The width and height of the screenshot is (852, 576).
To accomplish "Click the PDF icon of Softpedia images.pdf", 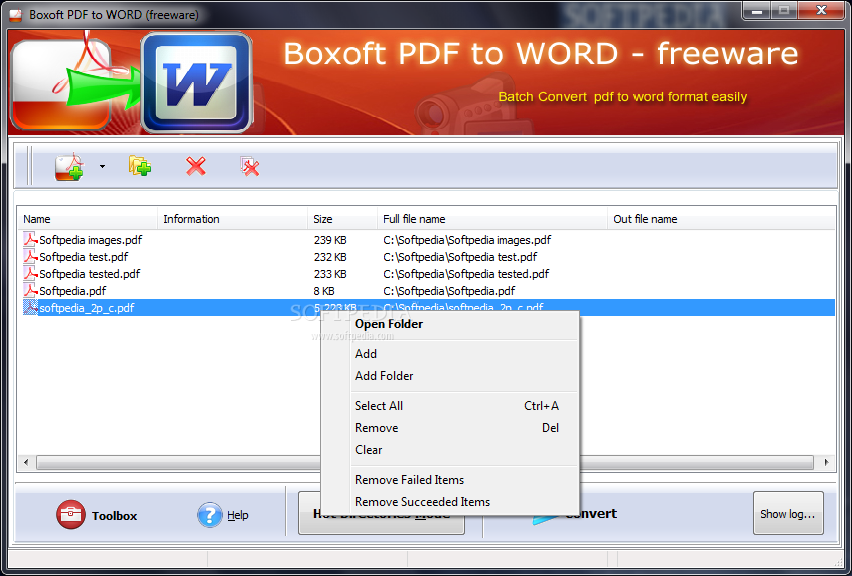I will point(30,240).
